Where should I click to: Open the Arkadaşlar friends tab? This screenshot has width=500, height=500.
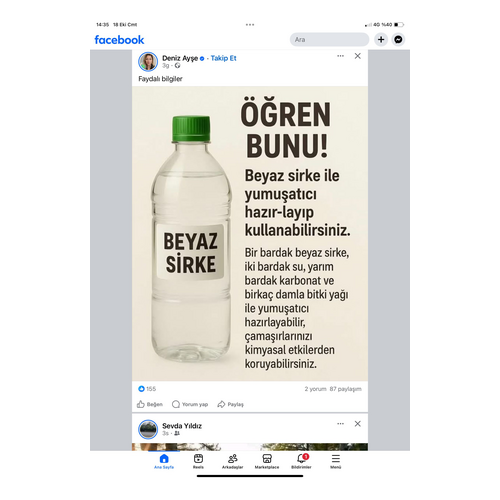[x=233, y=461]
